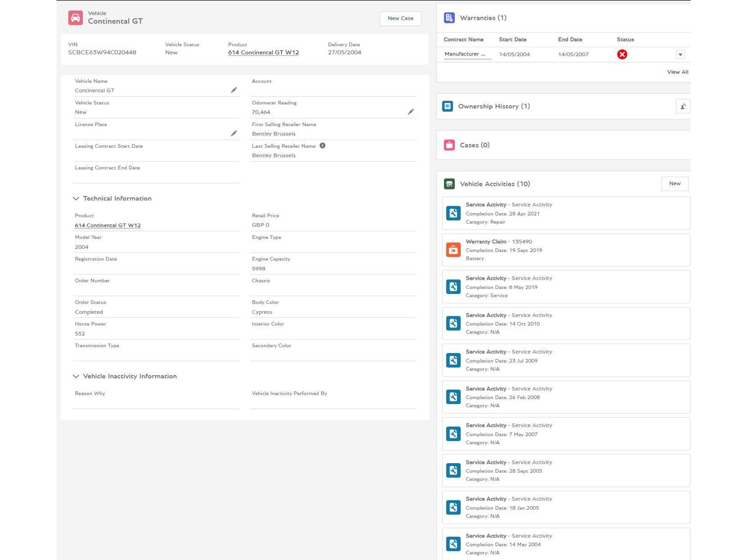747x560 pixels.
Task: Click the Horse Power value 552
Action: pos(80,334)
